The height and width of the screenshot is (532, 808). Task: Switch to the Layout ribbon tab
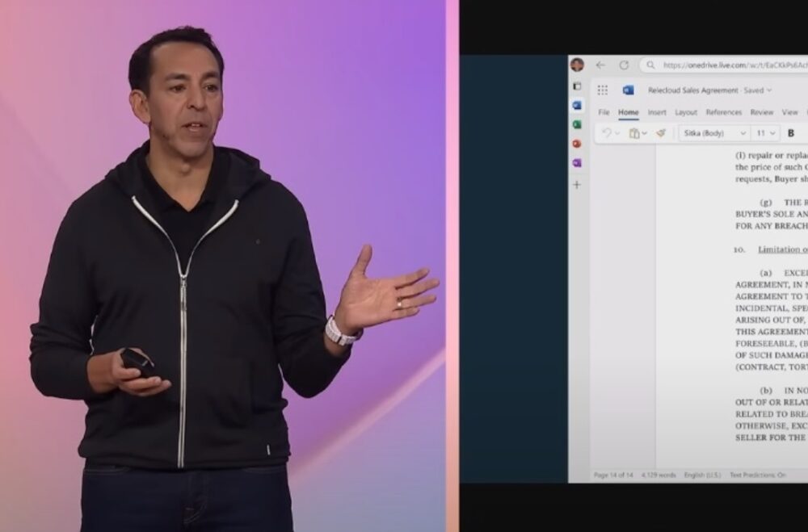point(686,112)
